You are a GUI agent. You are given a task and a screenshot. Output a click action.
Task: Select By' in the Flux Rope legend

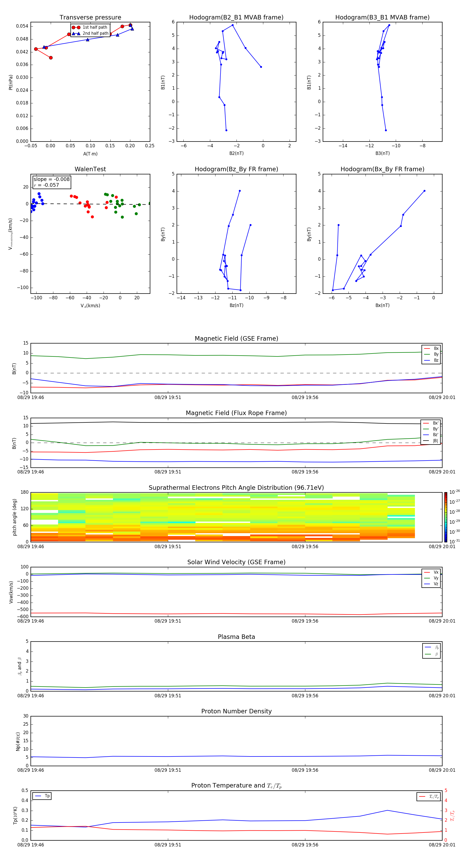(431, 429)
